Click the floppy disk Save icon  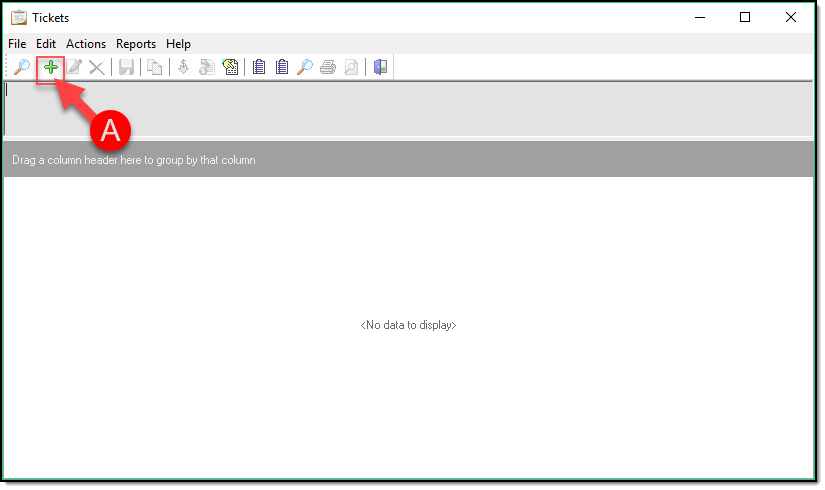pos(127,67)
